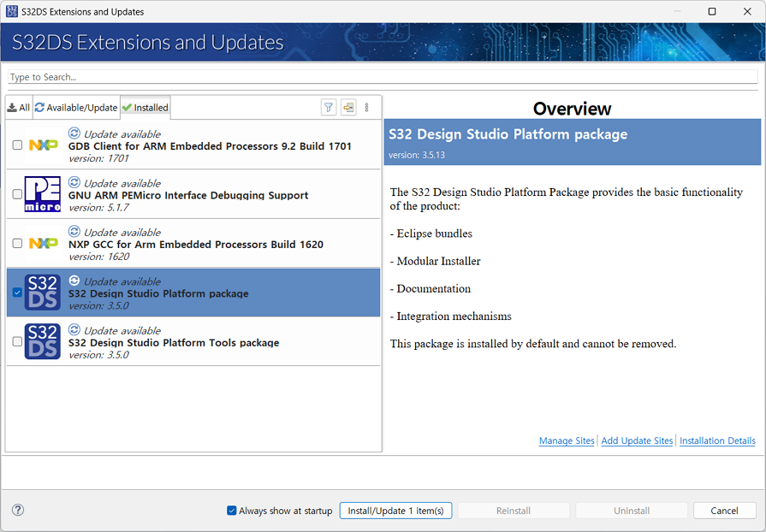Check the GNU ARM PEMicro checkbox
Viewport: 766px width, 532px height.
(x=17, y=194)
